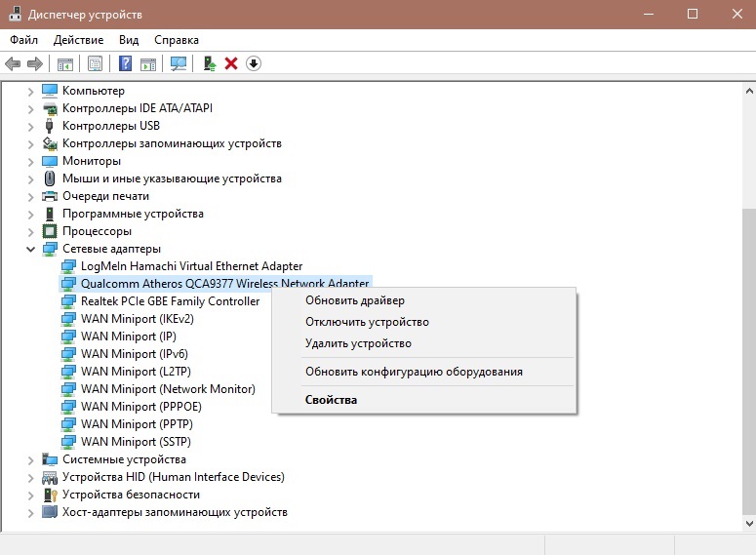Choose Обновить драйвер from context menu

(x=354, y=300)
